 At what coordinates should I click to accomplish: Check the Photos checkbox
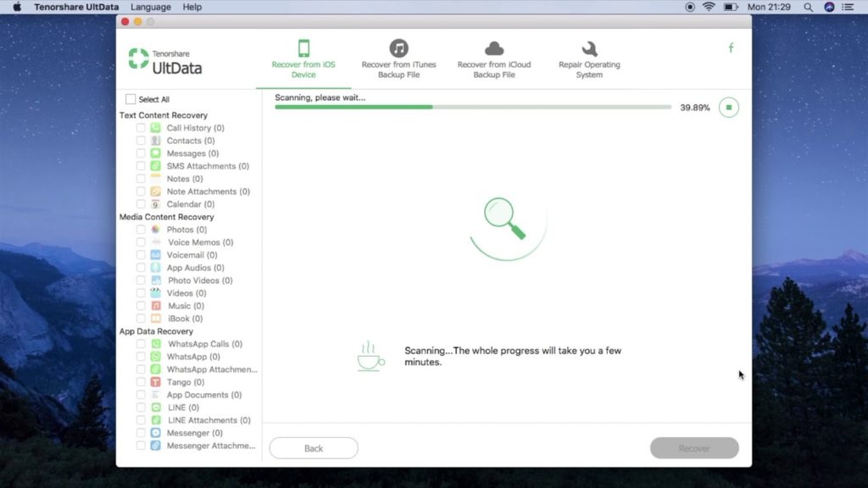point(141,230)
